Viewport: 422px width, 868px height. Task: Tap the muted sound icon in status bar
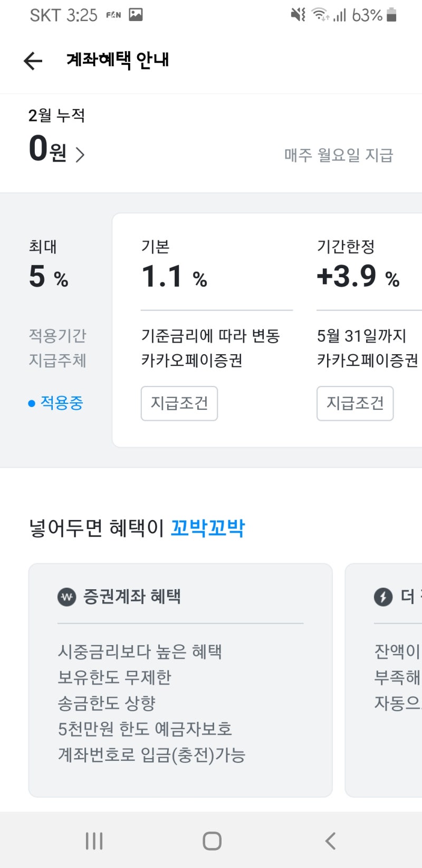(x=296, y=15)
